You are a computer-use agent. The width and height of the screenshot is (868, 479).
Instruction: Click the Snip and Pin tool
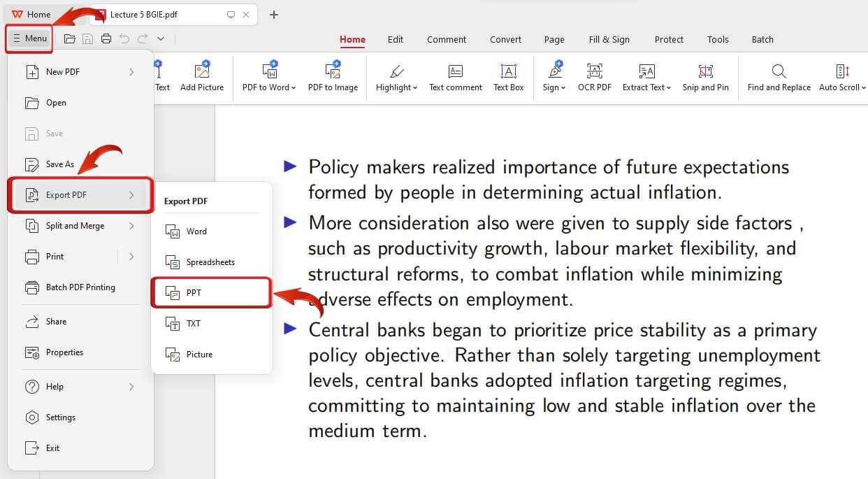tap(705, 76)
